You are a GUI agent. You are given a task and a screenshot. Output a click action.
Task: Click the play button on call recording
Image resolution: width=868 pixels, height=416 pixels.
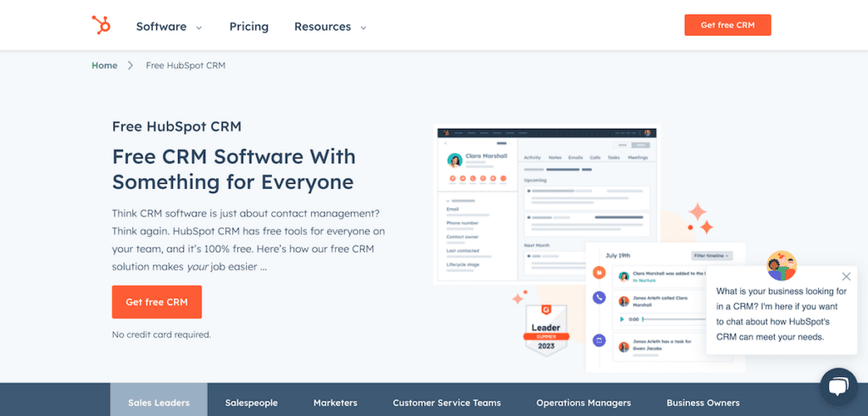pos(621,319)
